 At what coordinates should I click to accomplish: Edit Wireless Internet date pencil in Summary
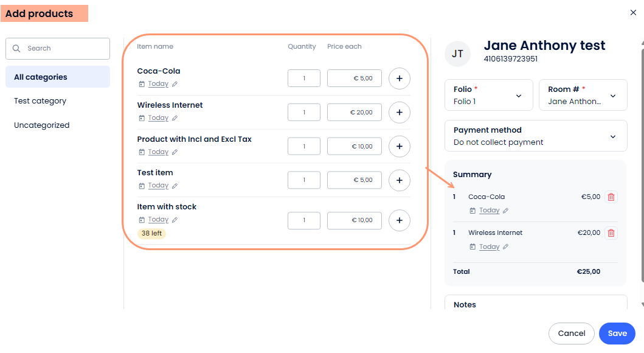click(x=505, y=246)
